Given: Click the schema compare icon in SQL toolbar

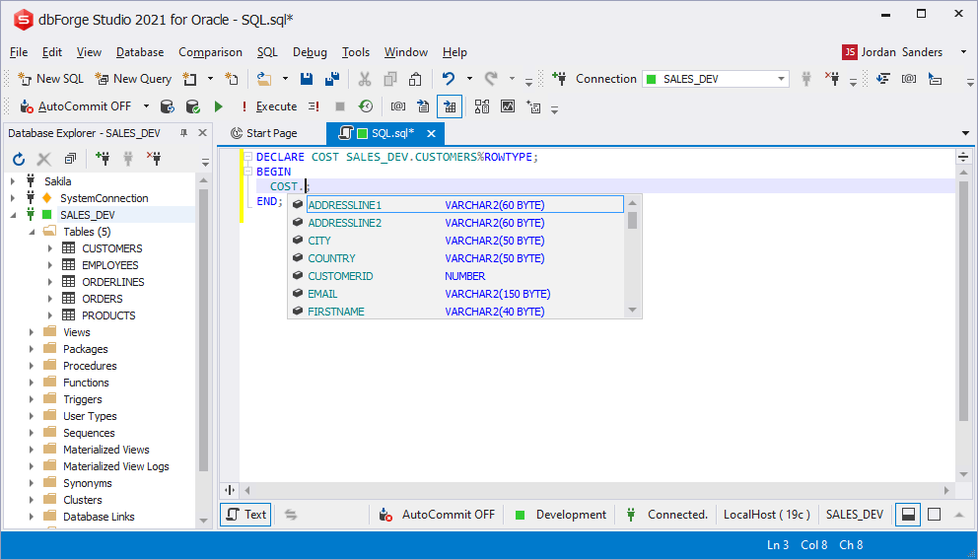Looking at the screenshot, I should pos(481,106).
